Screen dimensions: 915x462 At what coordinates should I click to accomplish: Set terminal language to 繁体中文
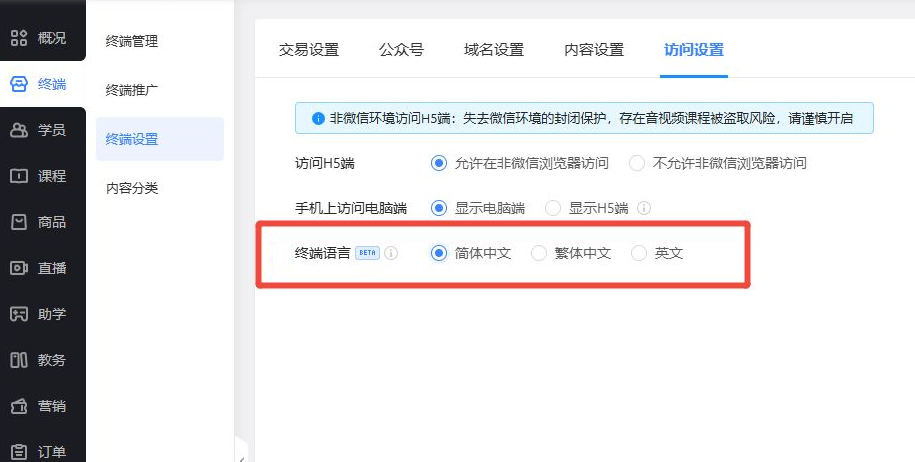tap(539, 253)
